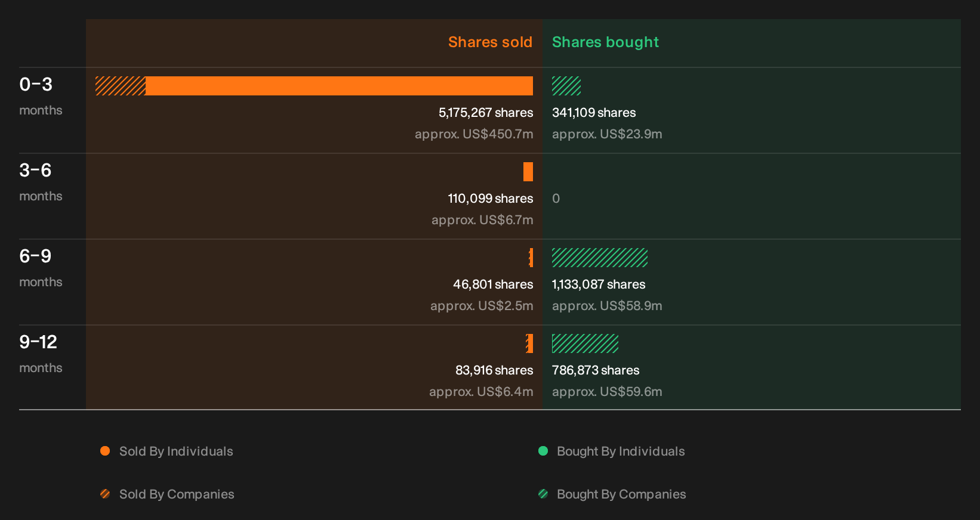Viewport: 980px width, 520px height.
Task: Click the Sold By Individuals legend label
Action: pyautogui.click(x=176, y=451)
